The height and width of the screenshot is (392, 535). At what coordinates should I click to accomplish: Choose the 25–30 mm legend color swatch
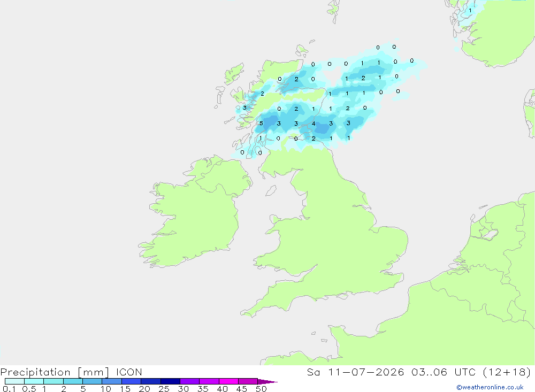[x=170, y=381]
